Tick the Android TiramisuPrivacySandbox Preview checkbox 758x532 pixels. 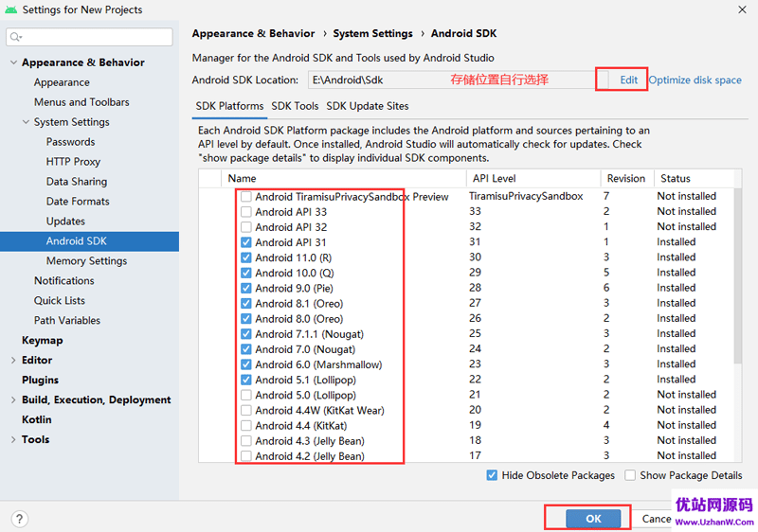246,197
